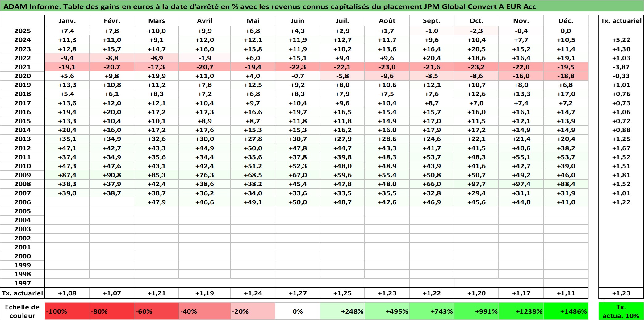Select the 2021 actuarial rate -3,87

click(621, 67)
